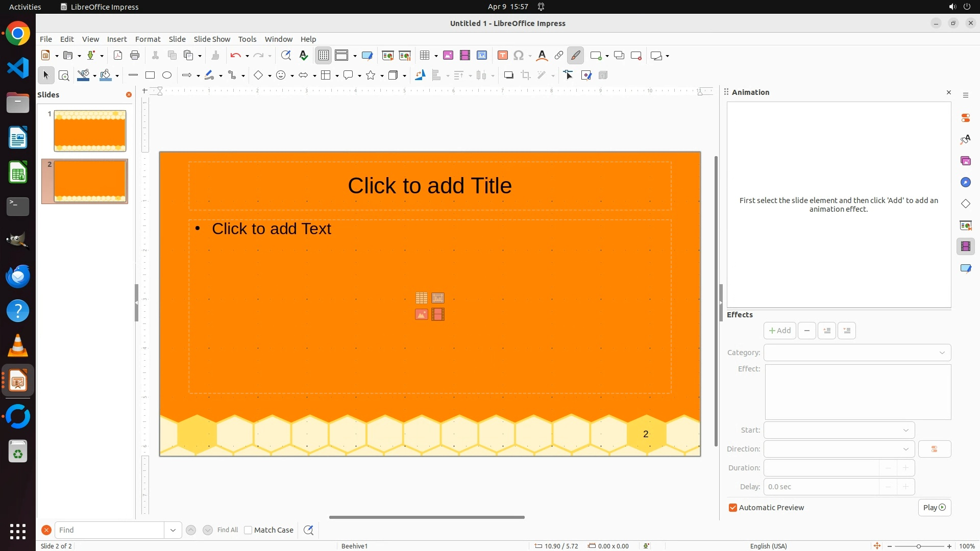Screen dimensions: 980x551
Task: Click the Find All button
Action: (228, 530)
